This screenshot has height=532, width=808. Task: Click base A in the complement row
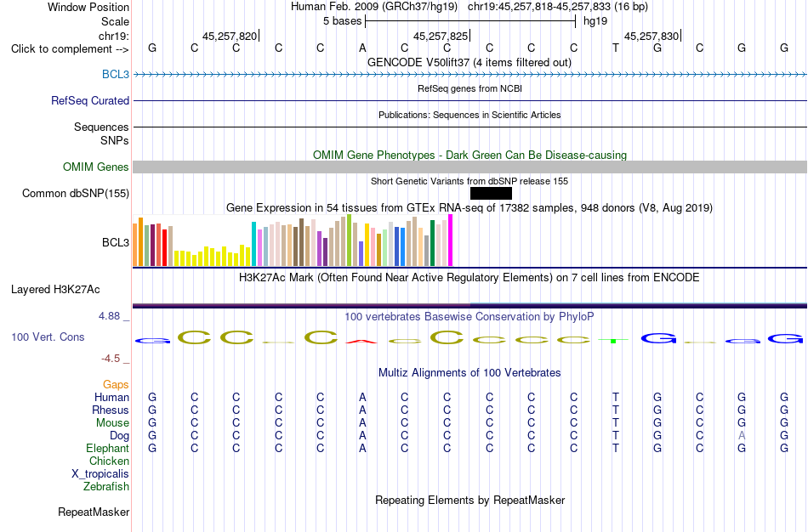pyautogui.click(x=362, y=48)
